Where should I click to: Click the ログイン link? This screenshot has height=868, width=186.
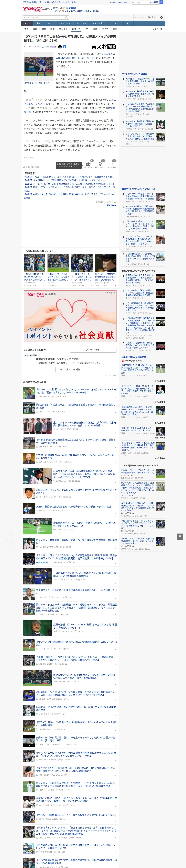[x=57, y=11]
